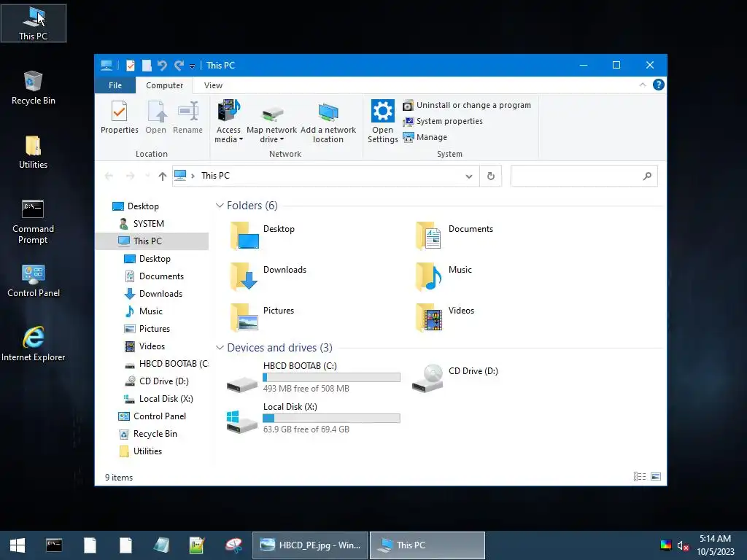
Task: Launch Open Settings gear in ribbon
Action: (x=382, y=122)
